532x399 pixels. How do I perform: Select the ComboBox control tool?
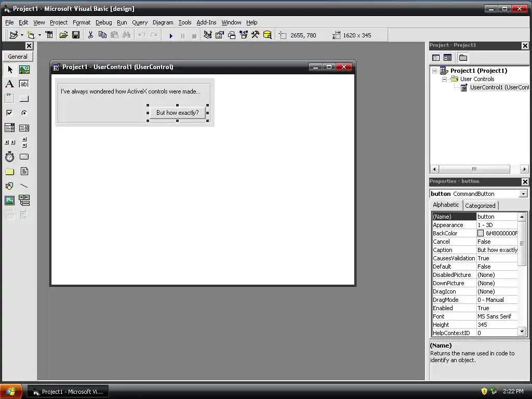pos(9,128)
